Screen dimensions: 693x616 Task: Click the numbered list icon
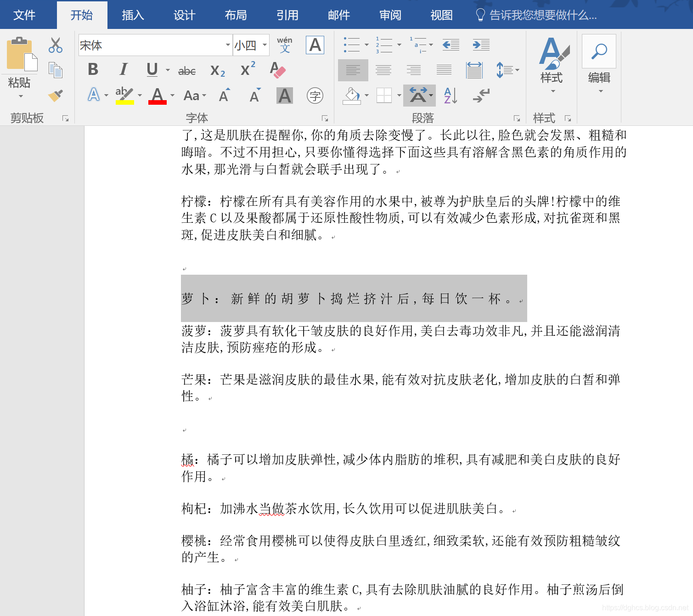384,45
